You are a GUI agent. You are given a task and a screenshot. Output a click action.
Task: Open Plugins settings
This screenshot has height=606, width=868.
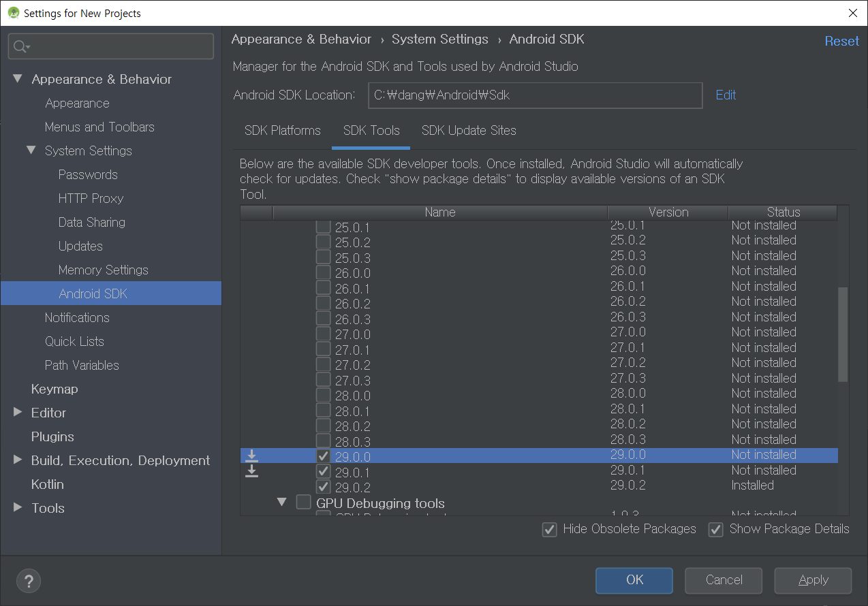(x=52, y=436)
